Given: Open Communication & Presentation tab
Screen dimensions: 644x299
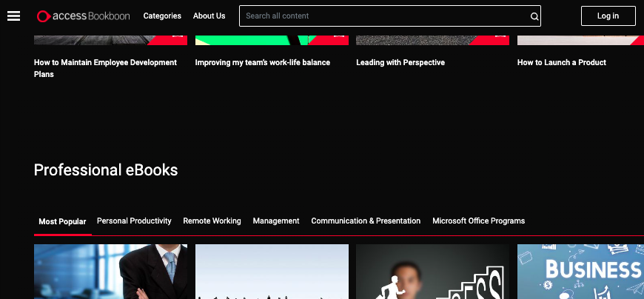Looking at the screenshot, I should (x=366, y=221).
